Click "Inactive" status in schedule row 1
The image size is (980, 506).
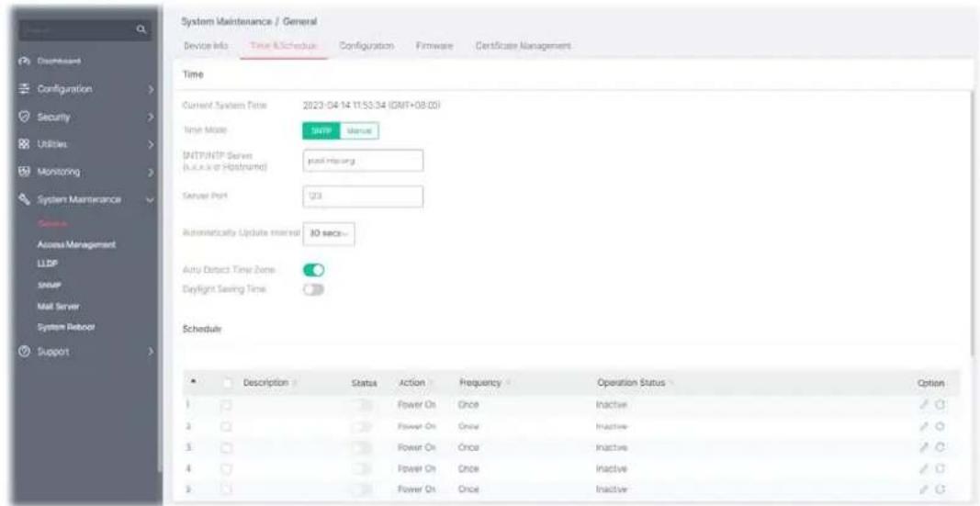click(x=612, y=405)
